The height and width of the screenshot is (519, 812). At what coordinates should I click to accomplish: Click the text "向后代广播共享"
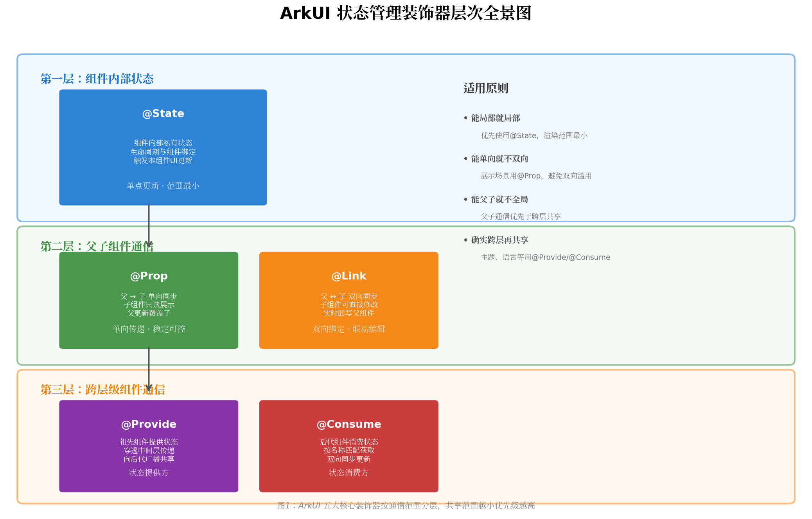pos(149,459)
